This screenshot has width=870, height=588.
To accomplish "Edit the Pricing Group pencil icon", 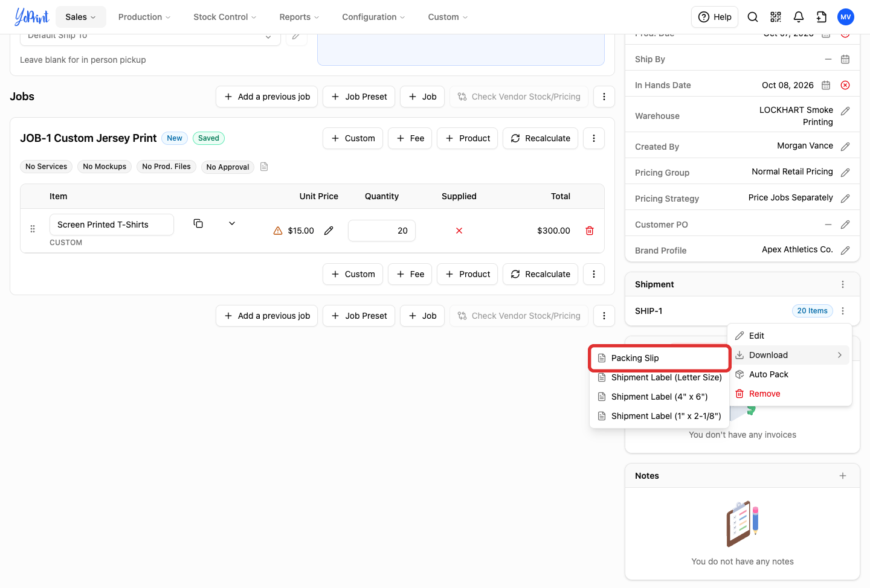I will coord(845,173).
